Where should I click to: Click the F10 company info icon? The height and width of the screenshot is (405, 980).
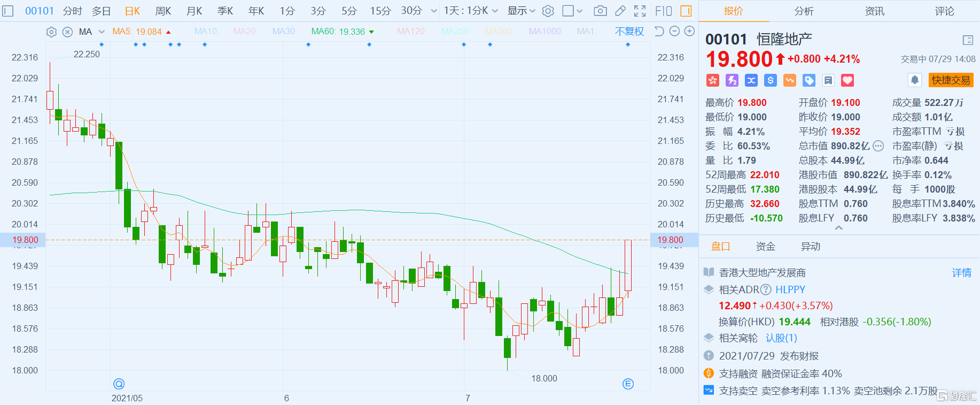664,11
